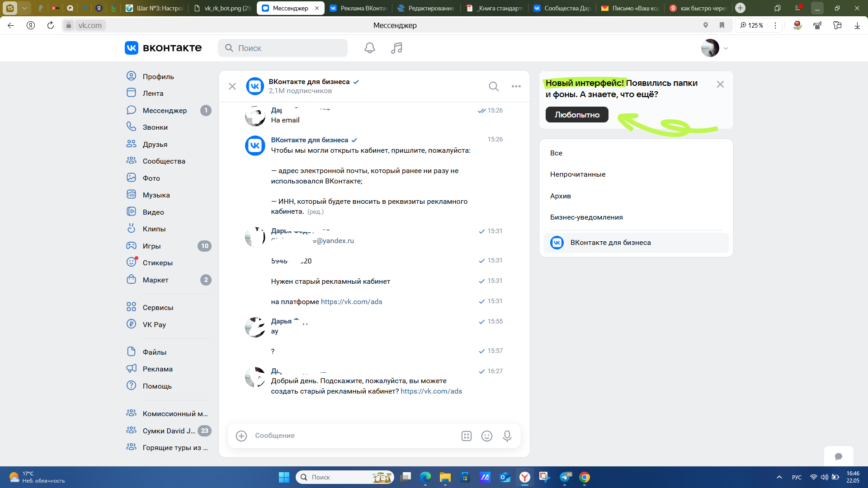The height and width of the screenshot is (488, 868).
Task: Switch to the Сообщества browser tab
Action: pyautogui.click(x=563, y=8)
